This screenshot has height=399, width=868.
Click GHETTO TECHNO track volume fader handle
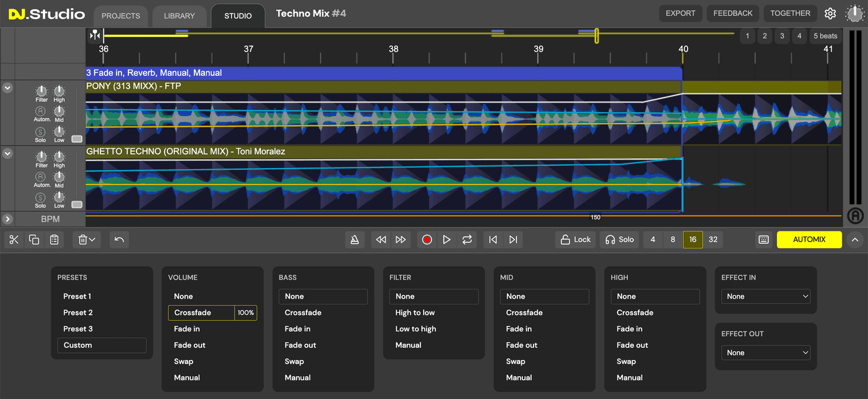coord(76,205)
